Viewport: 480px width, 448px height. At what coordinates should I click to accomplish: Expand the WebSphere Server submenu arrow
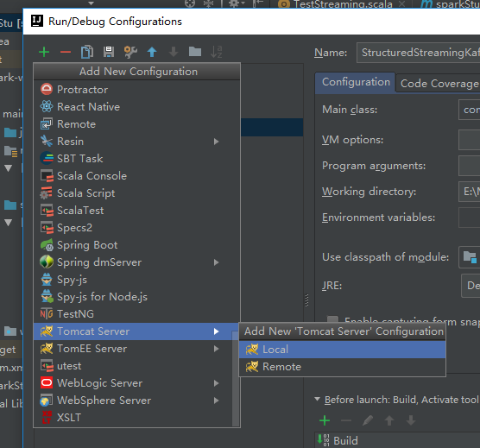click(x=216, y=401)
